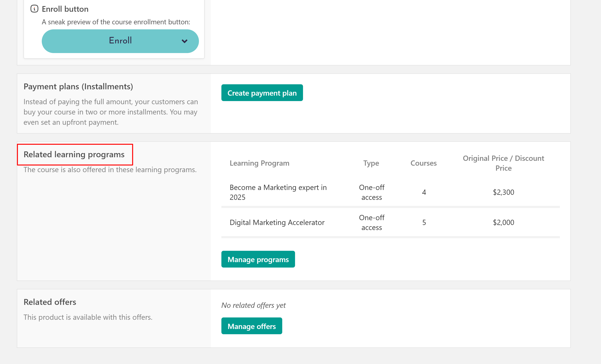Click Become a Marketing expert in 2025 row
601x364 pixels.
pyautogui.click(x=278, y=192)
